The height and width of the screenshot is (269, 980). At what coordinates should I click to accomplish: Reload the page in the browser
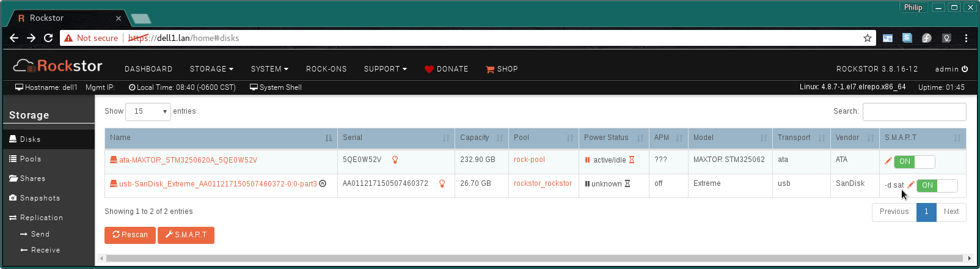pyautogui.click(x=48, y=38)
